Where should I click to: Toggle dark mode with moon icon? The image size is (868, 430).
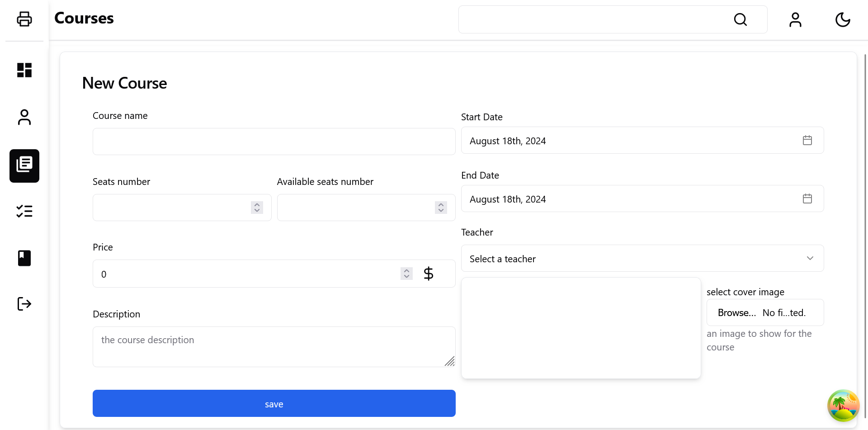click(x=843, y=19)
